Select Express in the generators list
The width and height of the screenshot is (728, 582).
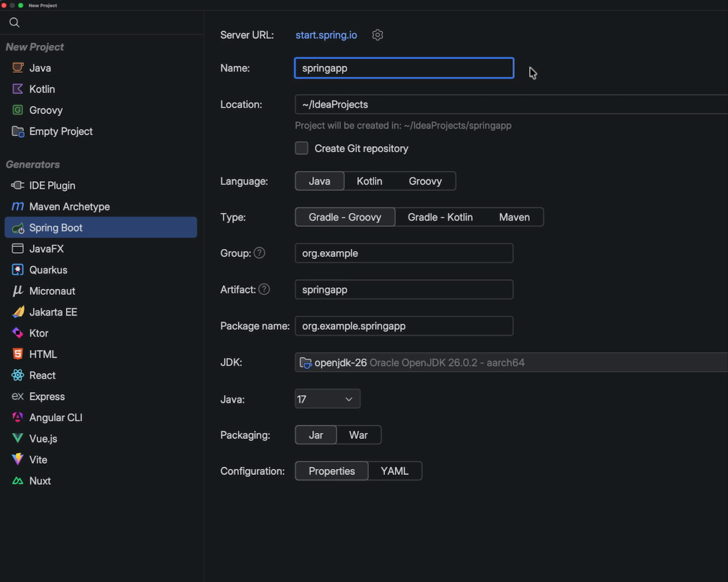[101, 397]
